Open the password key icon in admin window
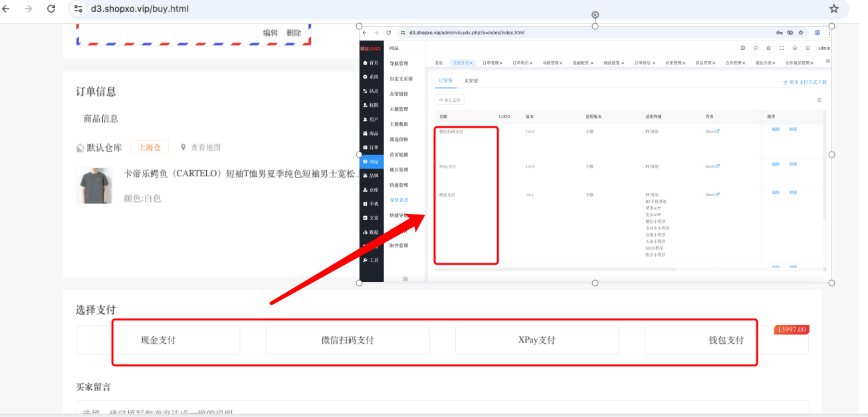The width and height of the screenshot is (868, 417). (x=780, y=32)
